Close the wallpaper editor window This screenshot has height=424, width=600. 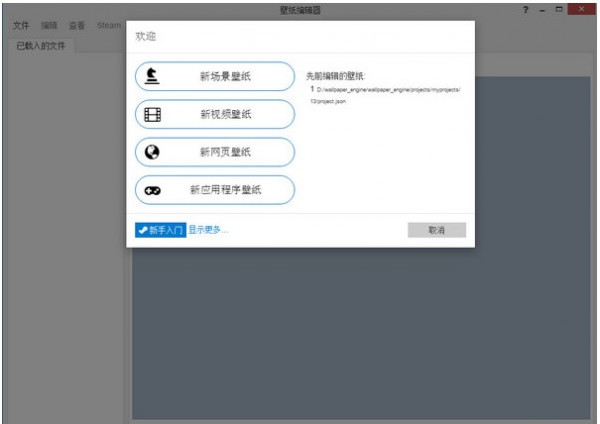(x=580, y=9)
